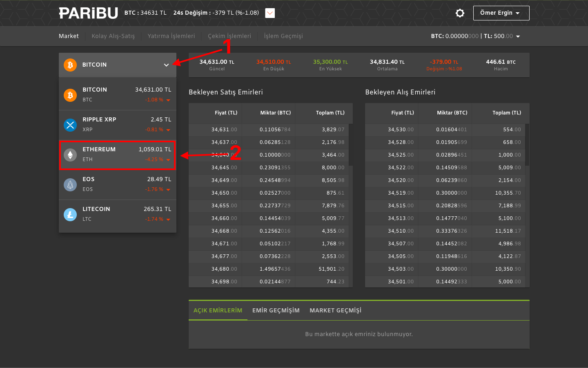The height and width of the screenshot is (368, 588).
Task: Collapse the BITCOIN market selector chevron
Action: pyautogui.click(x=166, y=65)
